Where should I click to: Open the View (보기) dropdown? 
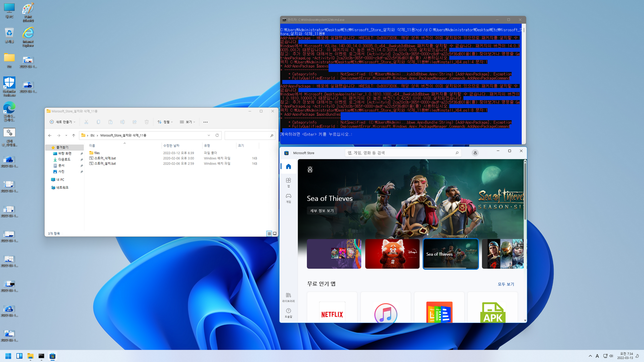click(x=188, y=122)
